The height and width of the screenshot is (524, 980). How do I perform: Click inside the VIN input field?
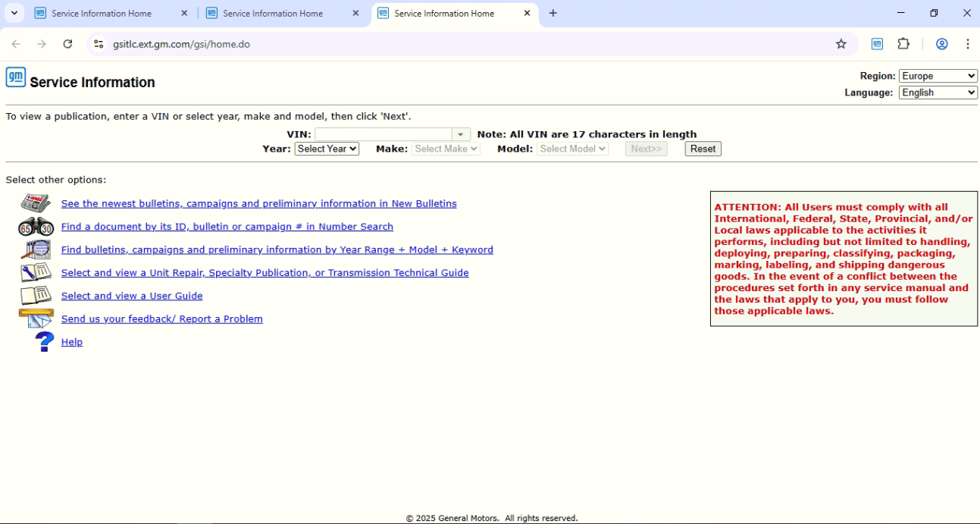387,133
